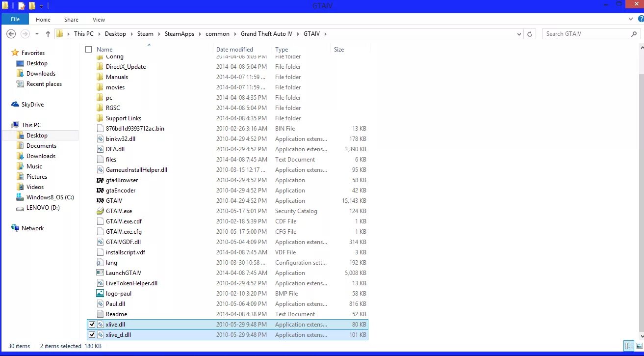Select Recent places in Favorites
This screenshot has height=356, width=644.
(x=44, y=84)
